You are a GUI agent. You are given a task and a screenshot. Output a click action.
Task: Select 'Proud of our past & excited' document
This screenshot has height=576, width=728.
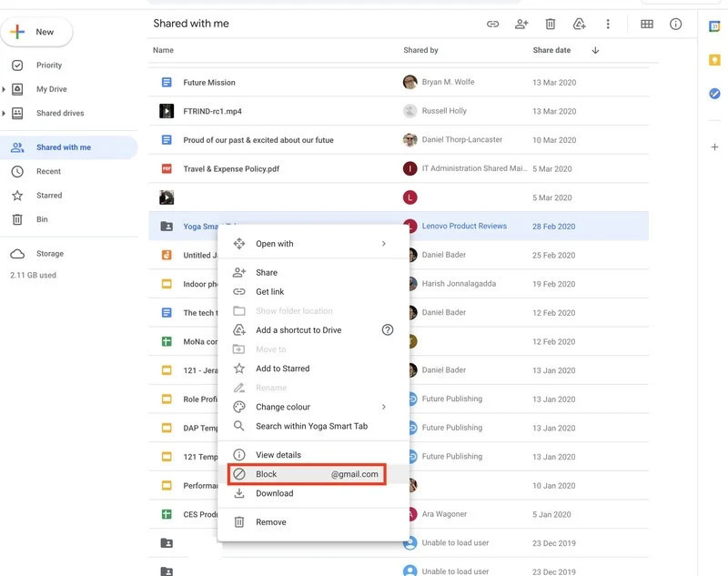pyautogui.click(x=258, y=140)
